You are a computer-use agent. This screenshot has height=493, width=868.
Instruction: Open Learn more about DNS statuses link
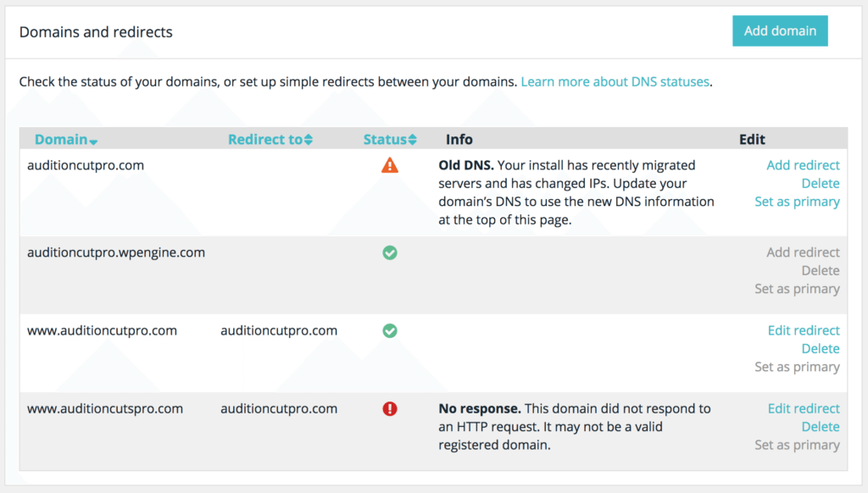[615, 82]
